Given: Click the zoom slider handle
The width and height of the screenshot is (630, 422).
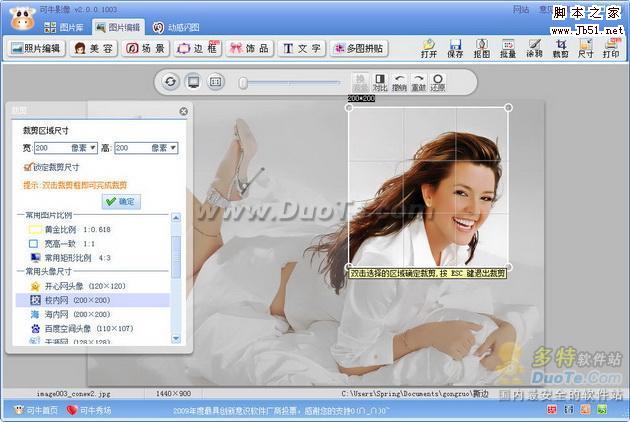Looking at the screenshot, I should (x=243, y=83).
